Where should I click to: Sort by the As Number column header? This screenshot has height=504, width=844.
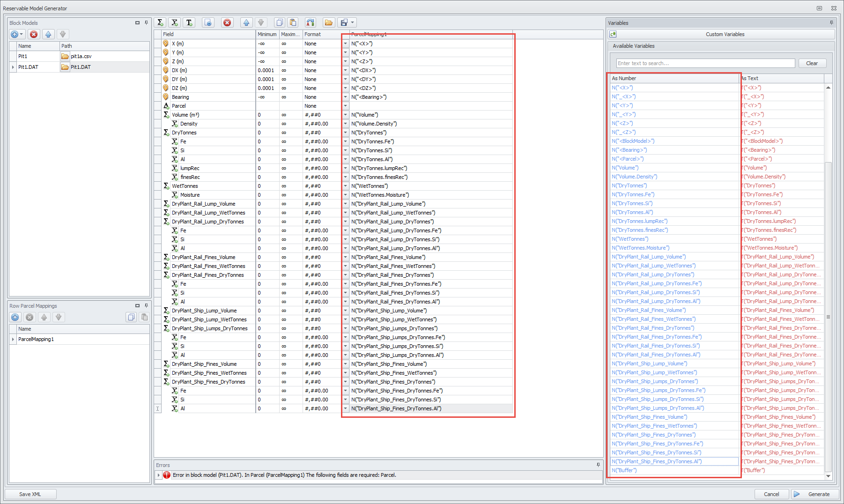click(674, 78)
